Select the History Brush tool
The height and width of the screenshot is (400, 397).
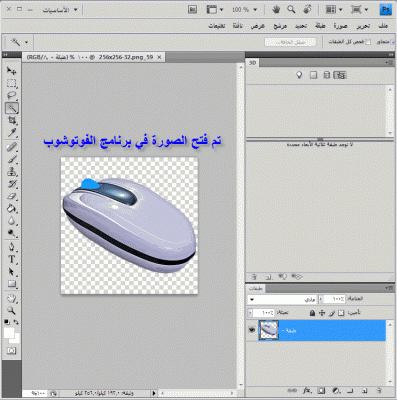[x=12, y=184]
